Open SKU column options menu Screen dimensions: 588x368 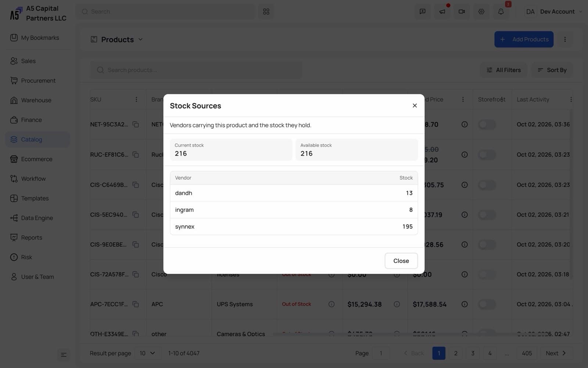(x=136, y=99)
